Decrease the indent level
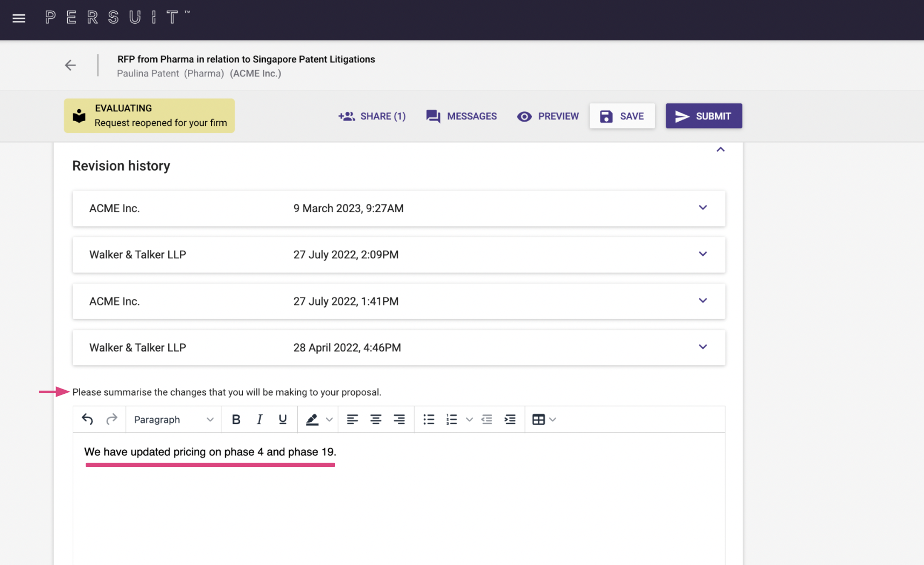This screenshot has height=565, width=924. point(487,419)
